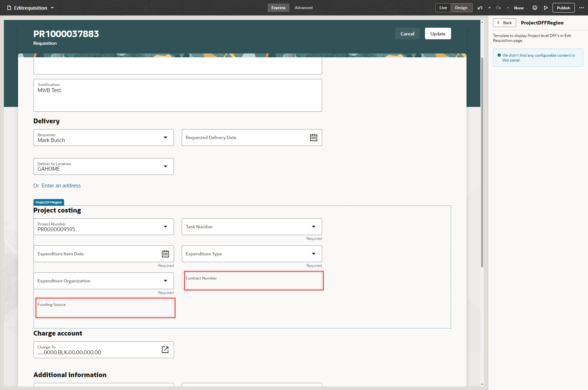Open the Expenditure Item Date calendar icon
The height and width of the screenshot is (390, 588).
(x=165, y=254)
